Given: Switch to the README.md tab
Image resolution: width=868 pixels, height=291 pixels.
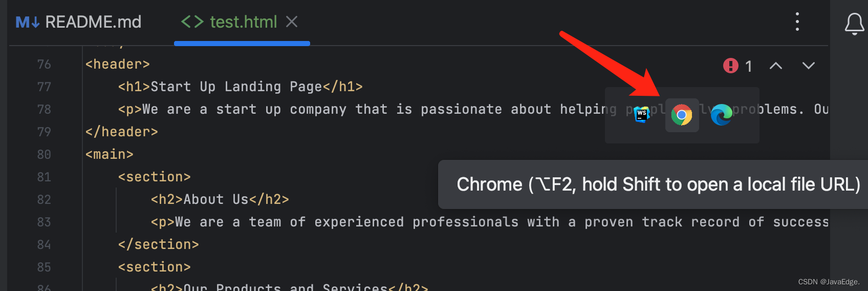Looking at the screenshot, I should tap(79, 22).
